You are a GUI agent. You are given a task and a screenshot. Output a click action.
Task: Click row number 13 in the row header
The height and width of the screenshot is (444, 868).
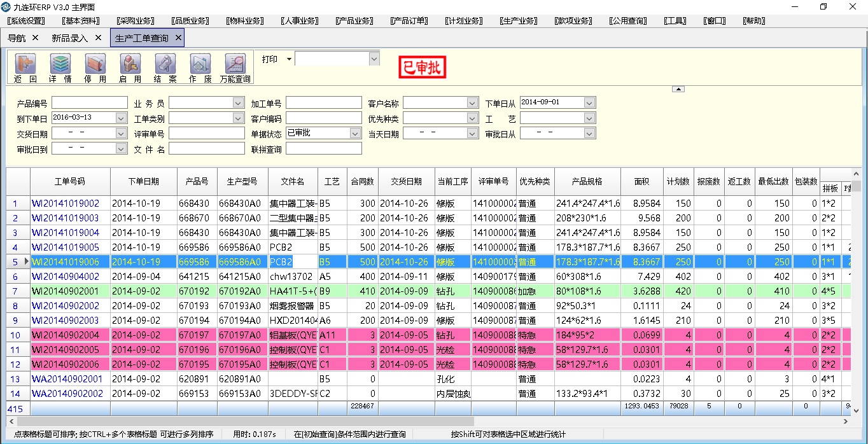point(17,379)
